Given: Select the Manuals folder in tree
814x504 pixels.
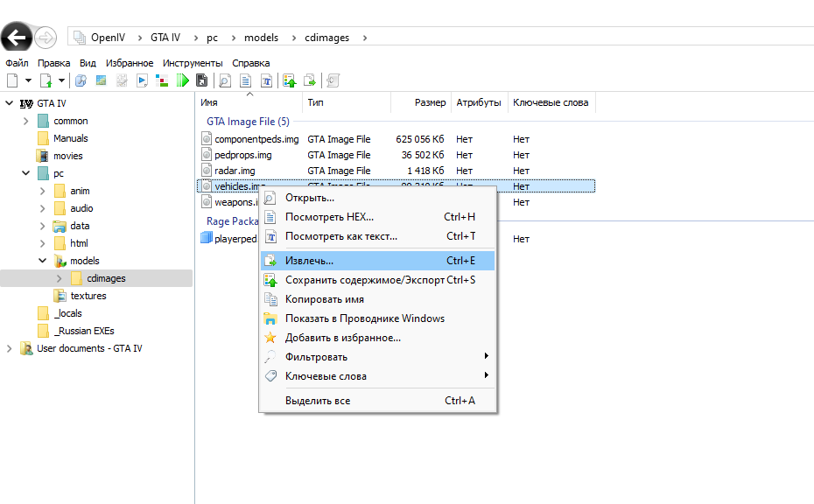Looking at the screenshot, I should click(x=70, y=138).
